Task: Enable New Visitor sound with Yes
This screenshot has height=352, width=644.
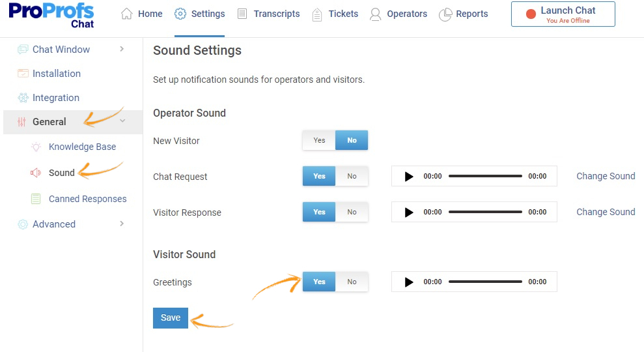Action: pyautogui.click(x=319, y=140)
